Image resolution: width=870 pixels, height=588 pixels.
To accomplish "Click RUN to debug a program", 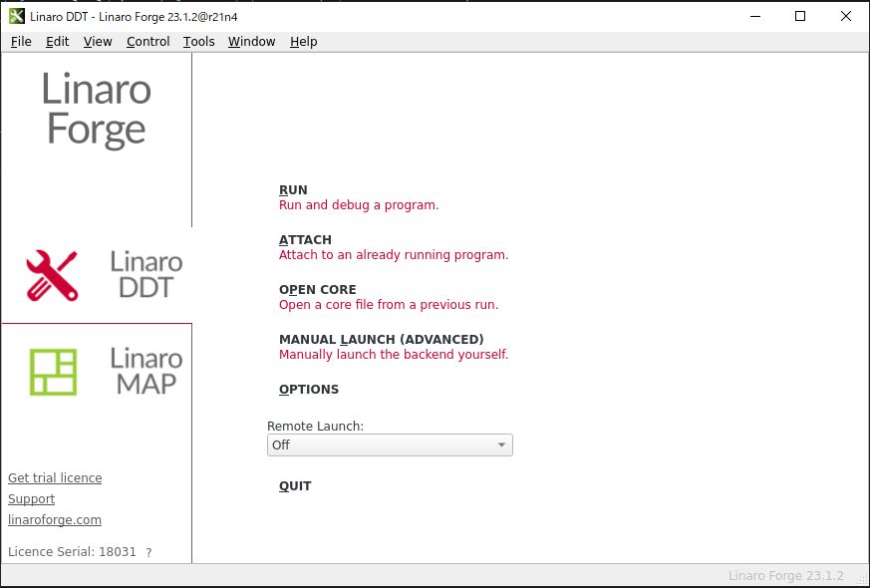I will click(x=293, y=190).
